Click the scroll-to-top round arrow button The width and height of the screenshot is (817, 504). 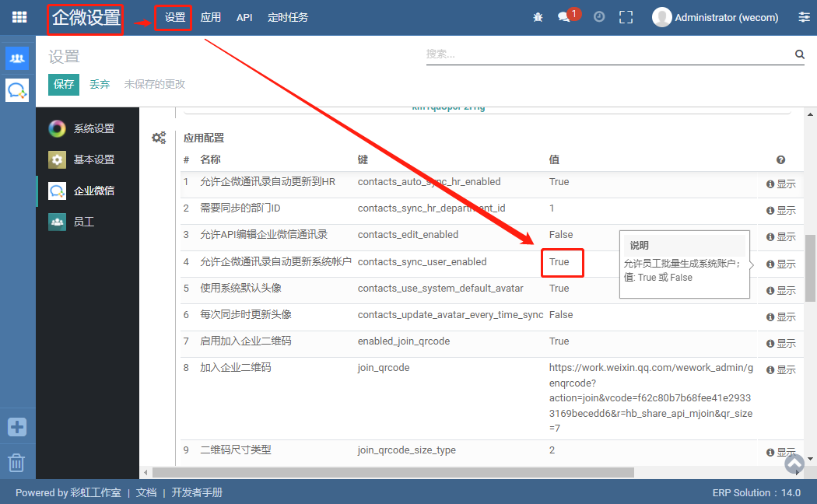(x=794, y=464)
